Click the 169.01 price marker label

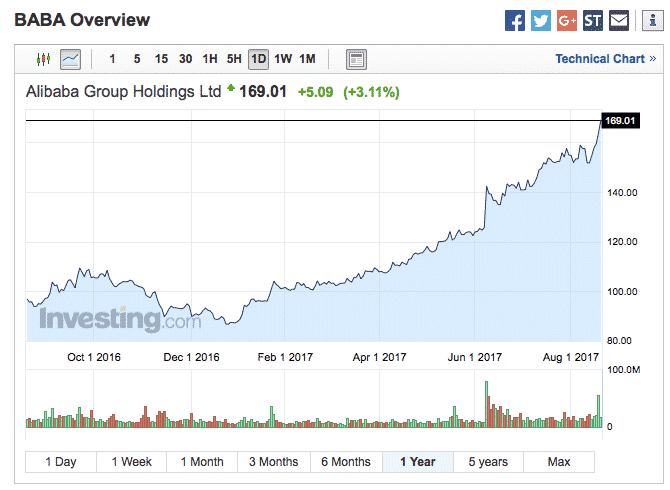[621, 120]
